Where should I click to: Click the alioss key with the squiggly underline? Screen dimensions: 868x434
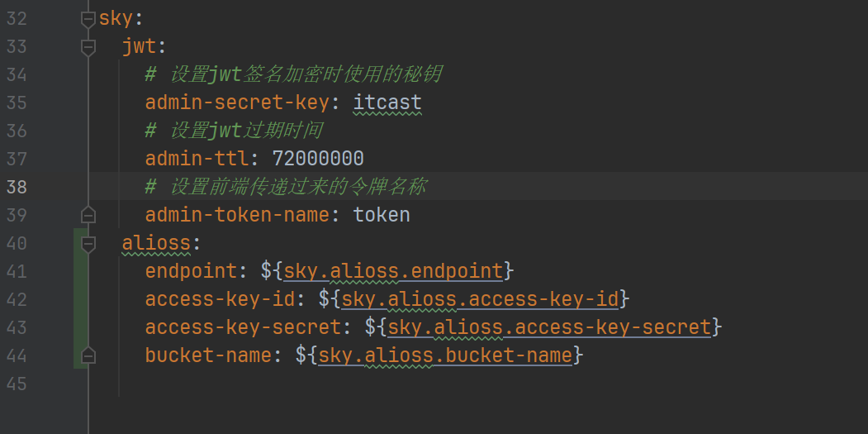156,243
